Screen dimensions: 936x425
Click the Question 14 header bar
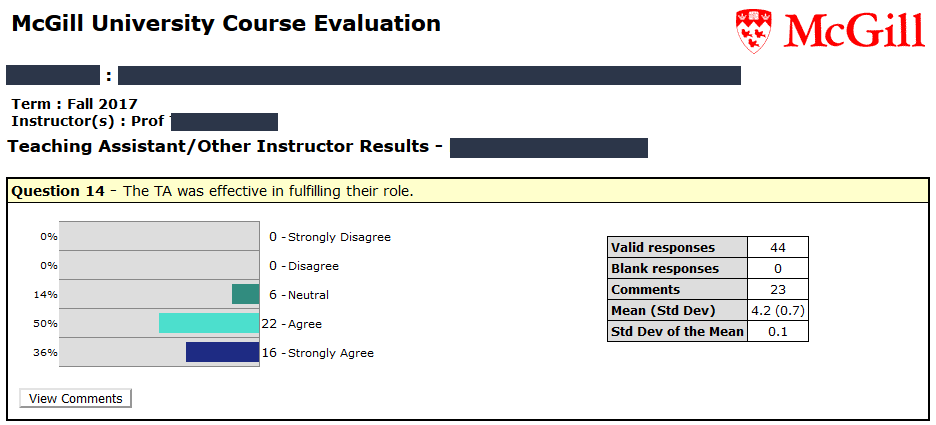point(468,192)
